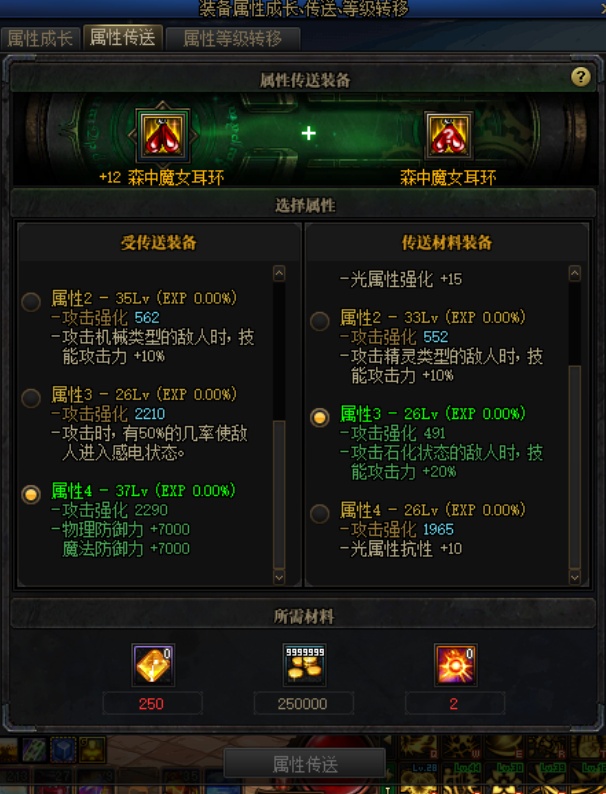
Task: Select 属性3 26Lv radio in 受传送装备 list
Action: click(31, 398)
